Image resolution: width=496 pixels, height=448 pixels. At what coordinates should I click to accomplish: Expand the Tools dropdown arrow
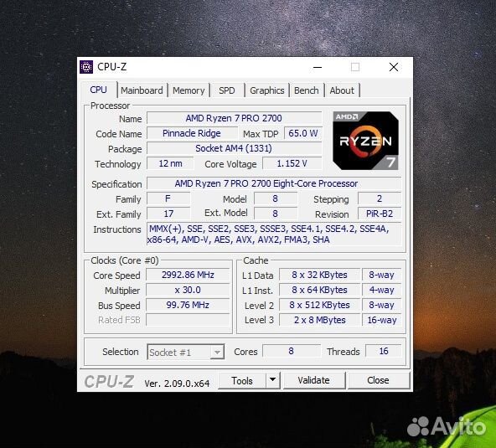coord(272,381)
